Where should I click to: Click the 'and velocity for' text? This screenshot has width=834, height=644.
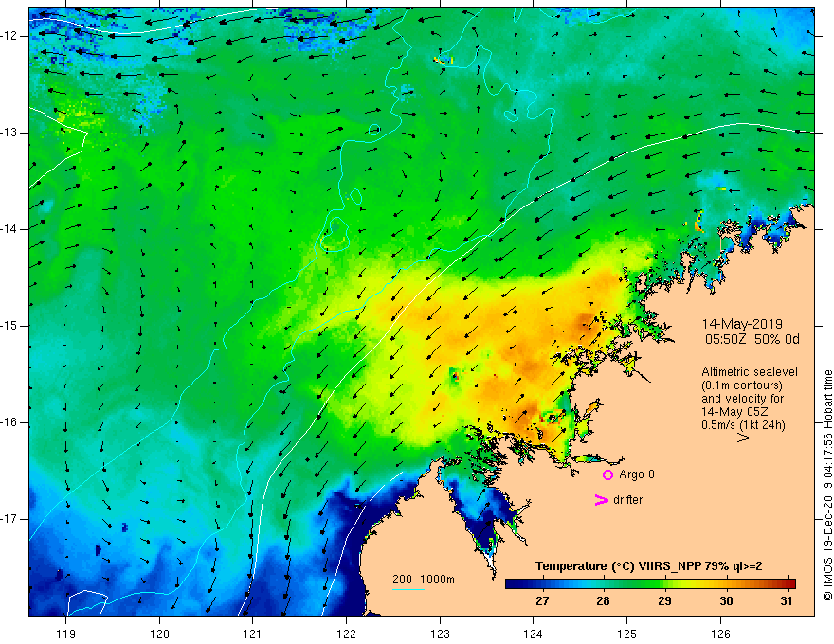(x=742, y=399)
